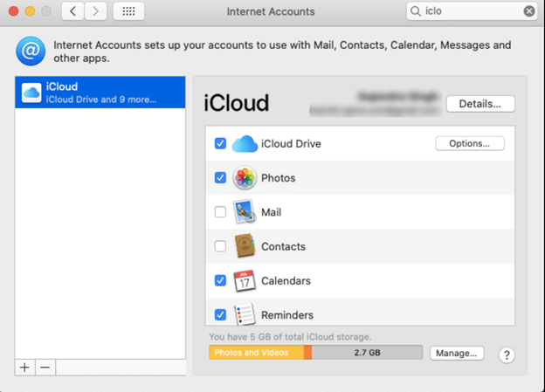Click 'iCloud Drive and 9 more...' subtitle
The width and height of the screenshot is (545, 392).
(x=101, y=100)
